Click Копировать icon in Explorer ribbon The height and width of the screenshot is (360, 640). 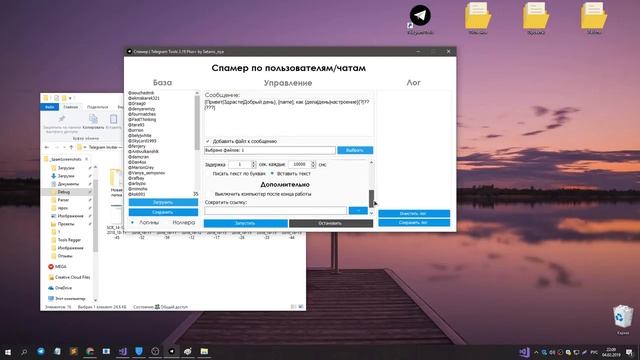point(93,119)
